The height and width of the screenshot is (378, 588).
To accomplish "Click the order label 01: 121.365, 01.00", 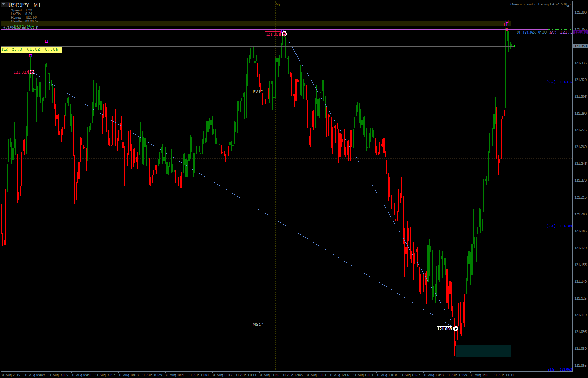I will [532, 33].
